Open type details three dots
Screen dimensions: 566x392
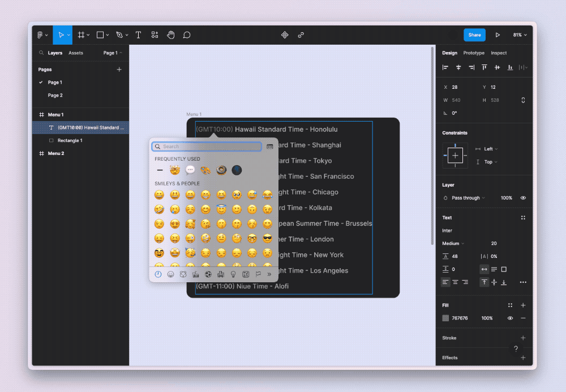(x=523, y=282)
